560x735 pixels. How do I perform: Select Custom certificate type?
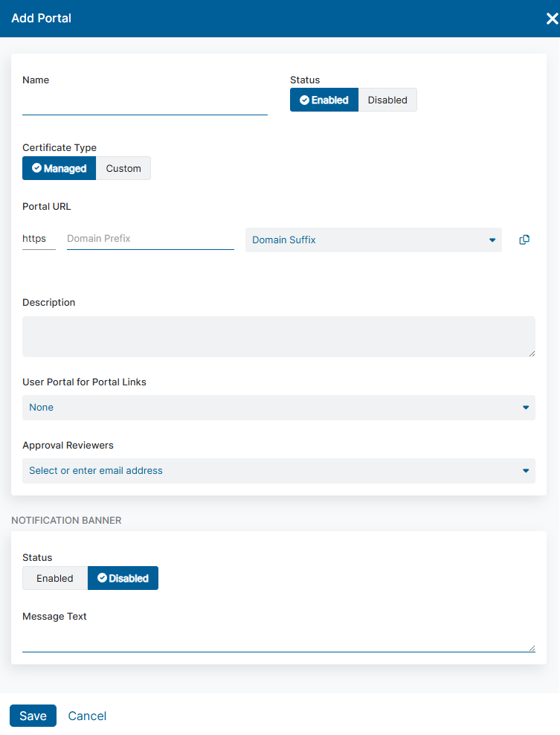(123, 169)
